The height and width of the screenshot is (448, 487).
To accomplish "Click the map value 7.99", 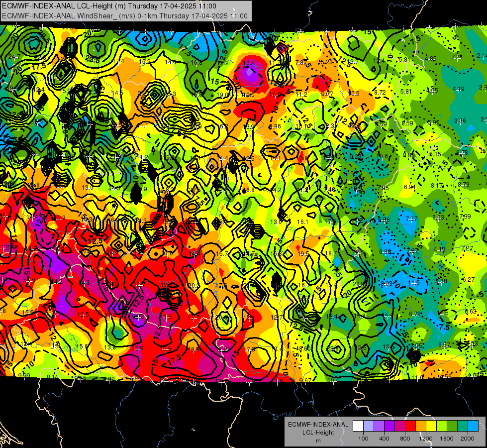I will 465,217.
